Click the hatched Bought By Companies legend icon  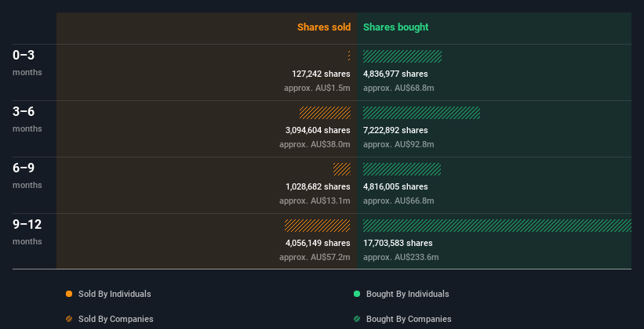tap(357, 319)
